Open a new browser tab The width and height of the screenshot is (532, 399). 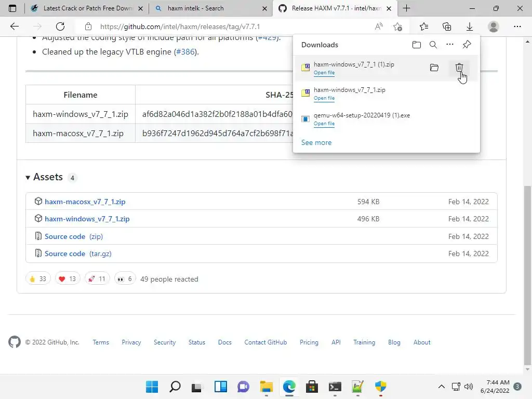click(x=406, y=8)
